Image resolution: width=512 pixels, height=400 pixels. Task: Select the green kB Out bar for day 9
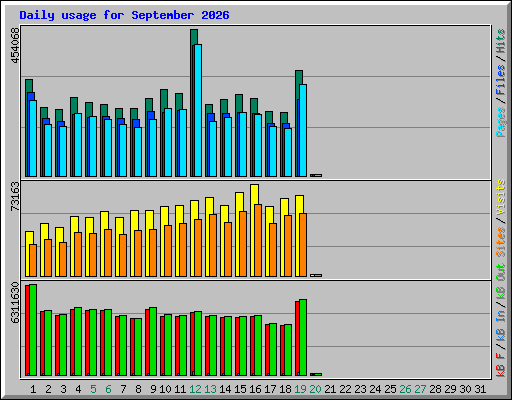153,341
